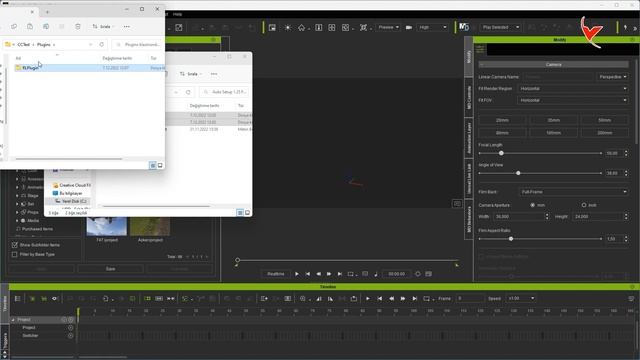Screen dimensions: 640x360
Task: Click the track list icon at timeline toolbar start
Action: [18, 299]
